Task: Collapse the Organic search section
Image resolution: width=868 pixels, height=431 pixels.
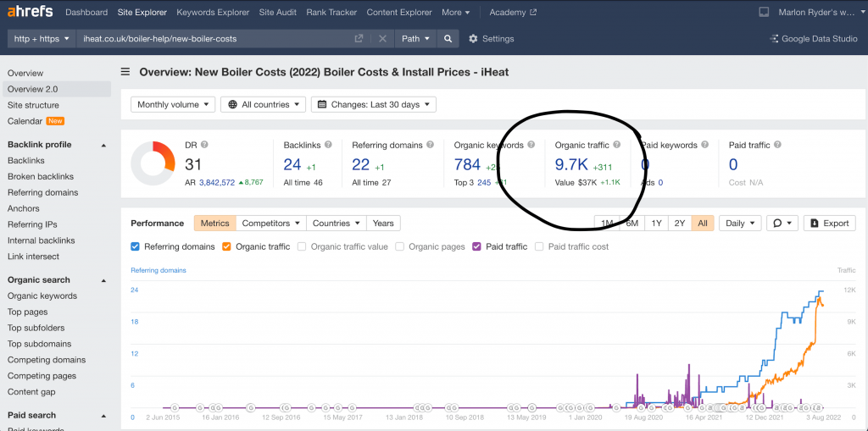Action: tap(103, 280)
